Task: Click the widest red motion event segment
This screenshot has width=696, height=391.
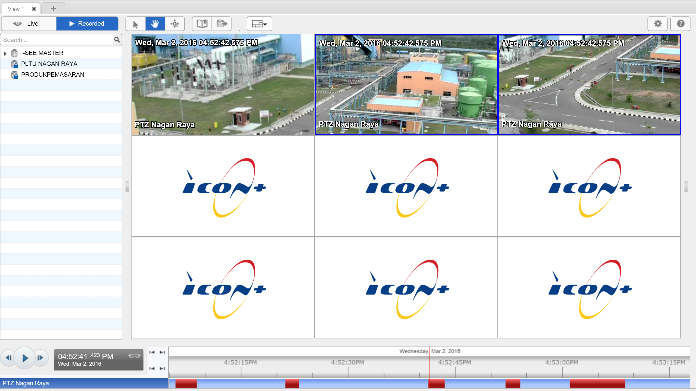Action: coord(597,384)
